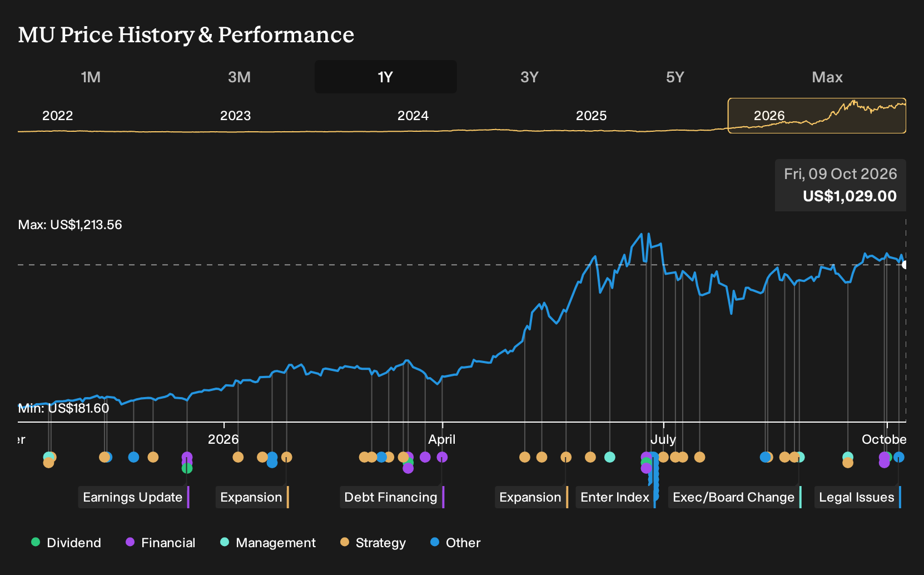924x575 pixels.
Task: Choose the Max time range tab
Action: [x=827, y=77]
